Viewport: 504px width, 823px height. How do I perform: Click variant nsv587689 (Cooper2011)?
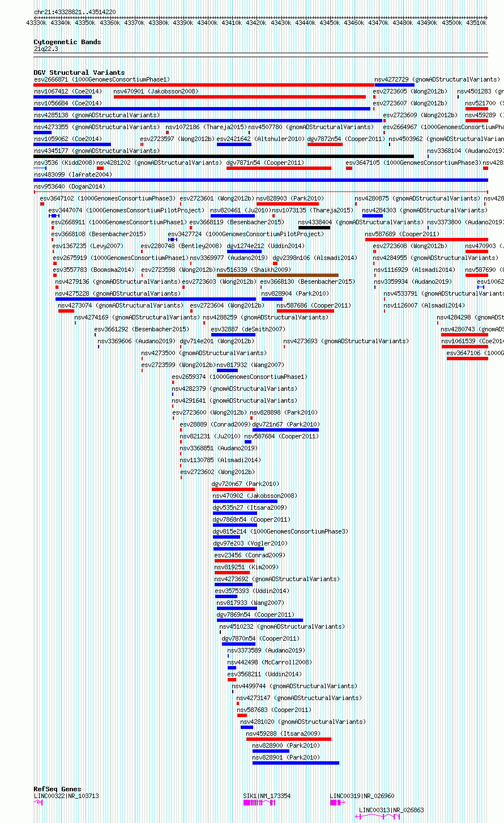point(402,234)
